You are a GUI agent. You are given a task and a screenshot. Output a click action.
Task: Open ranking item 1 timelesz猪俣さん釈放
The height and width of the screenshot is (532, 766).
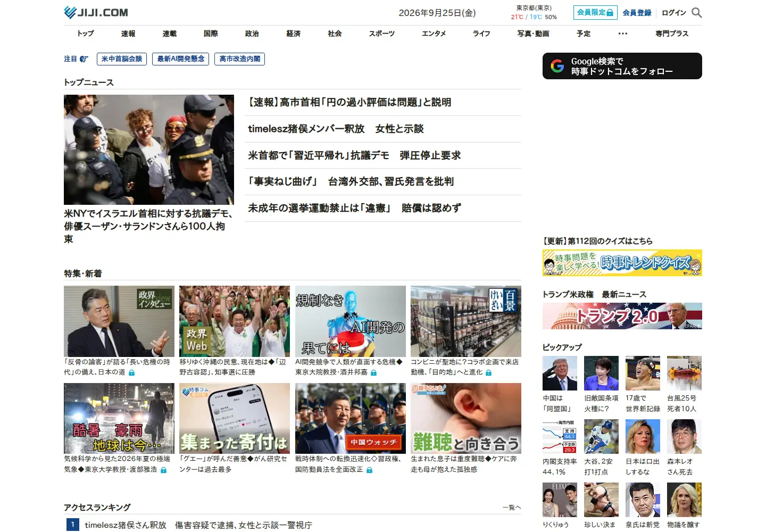[198, 525]
